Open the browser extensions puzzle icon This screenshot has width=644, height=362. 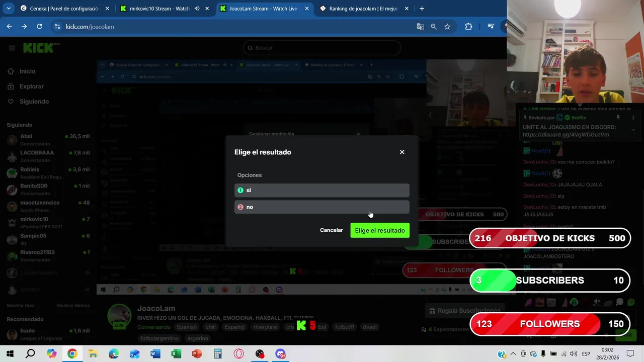tap(468, 27)
